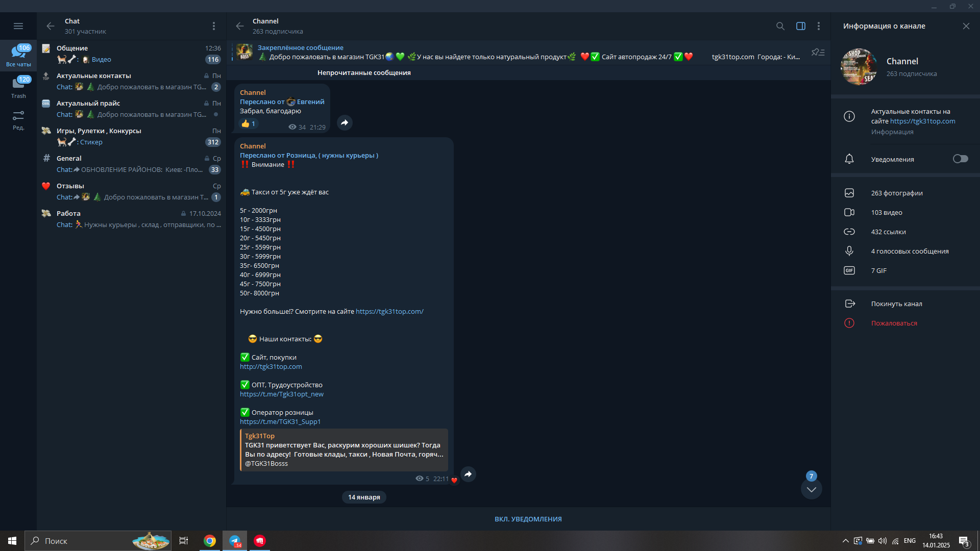Screen dimensions: 980x551
Task: Open the 'Актуальный прайс' topic
Action: (x=132, y=109)
